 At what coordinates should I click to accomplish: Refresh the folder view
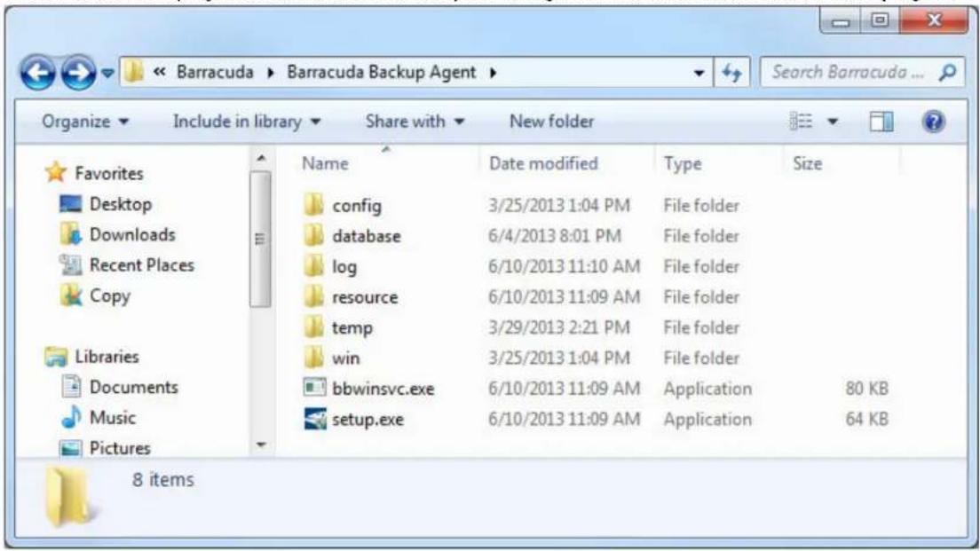tap(731, 73)
